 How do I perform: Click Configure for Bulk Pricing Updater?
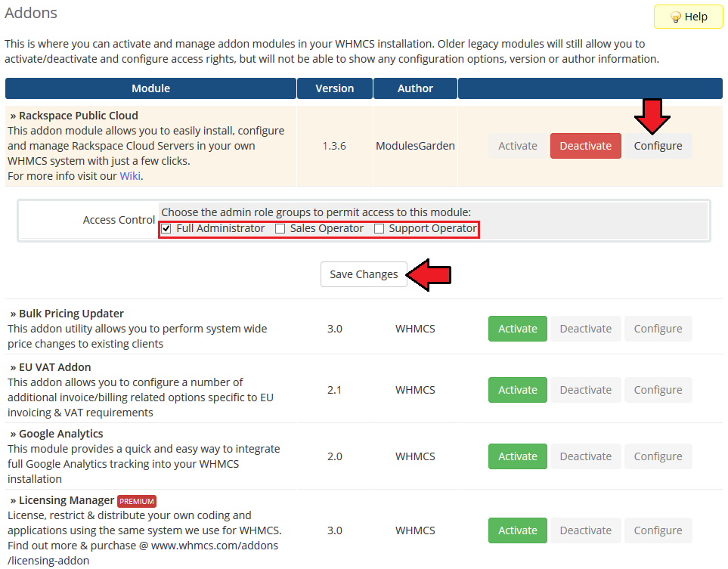tap(658, 329)
